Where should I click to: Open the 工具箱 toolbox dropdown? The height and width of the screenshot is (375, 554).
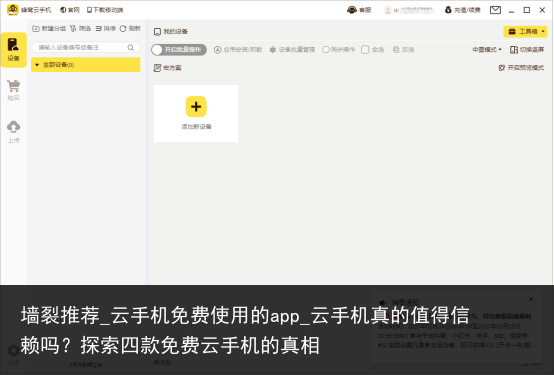click(525, 31)
